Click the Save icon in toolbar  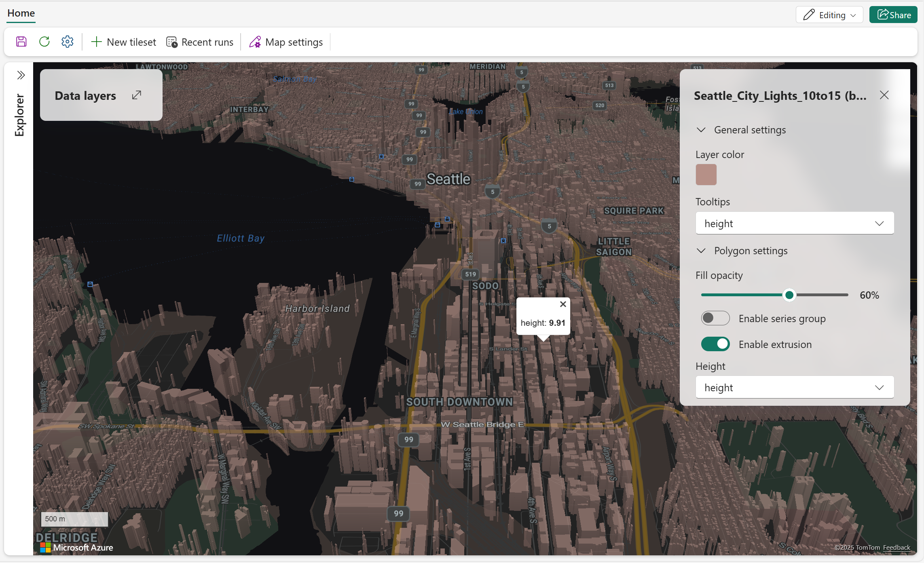[21, 42]
